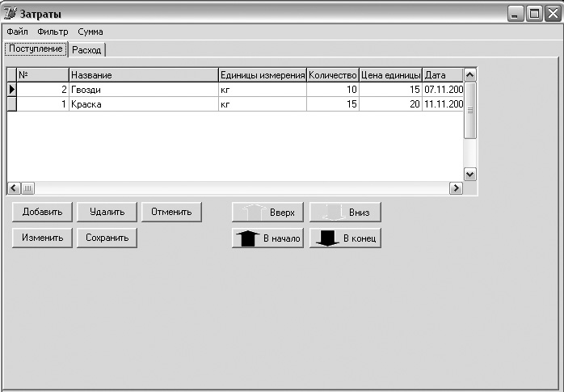Move record up with Вверх button
564x392 pixels.
pos(268,213)
